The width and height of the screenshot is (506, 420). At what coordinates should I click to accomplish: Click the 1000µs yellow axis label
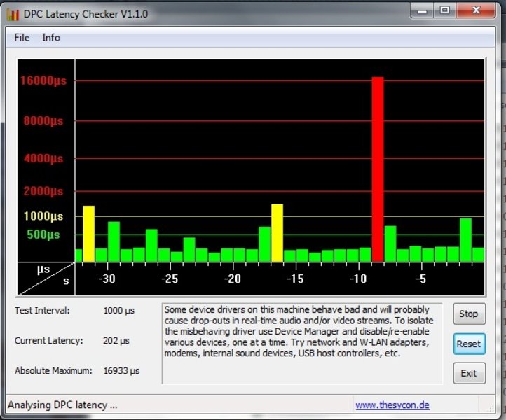coord(43,216)
